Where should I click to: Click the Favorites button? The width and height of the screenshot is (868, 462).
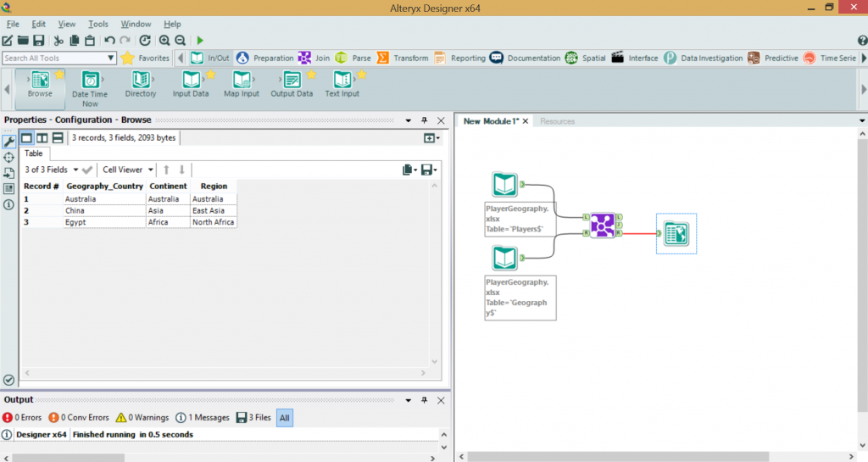(x=146, y=58)
